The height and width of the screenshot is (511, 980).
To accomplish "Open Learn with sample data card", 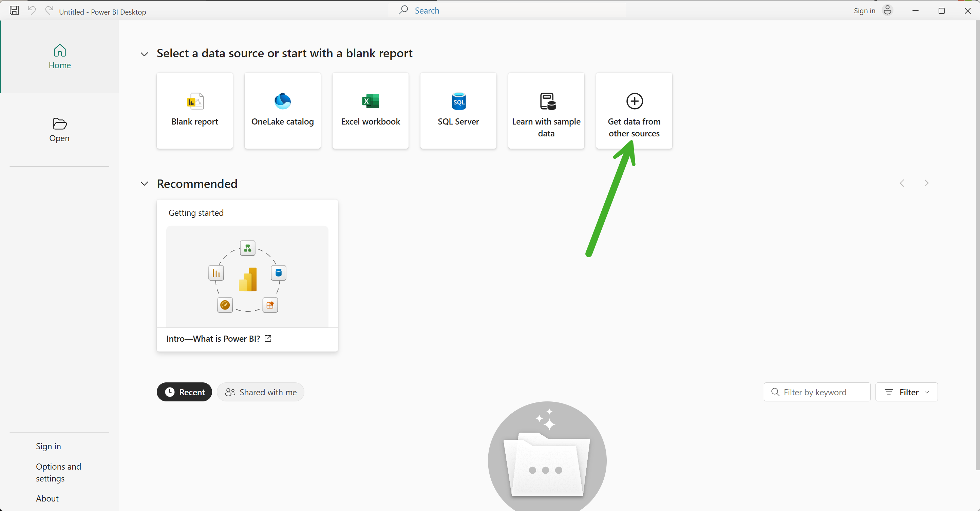I will (x=546, y=110).
